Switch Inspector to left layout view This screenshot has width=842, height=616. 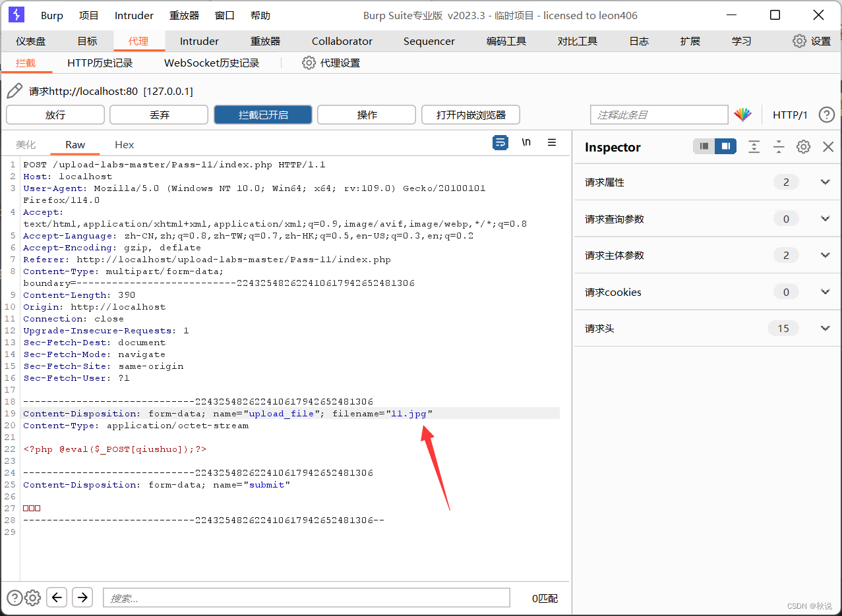click(x=704, y=146)
